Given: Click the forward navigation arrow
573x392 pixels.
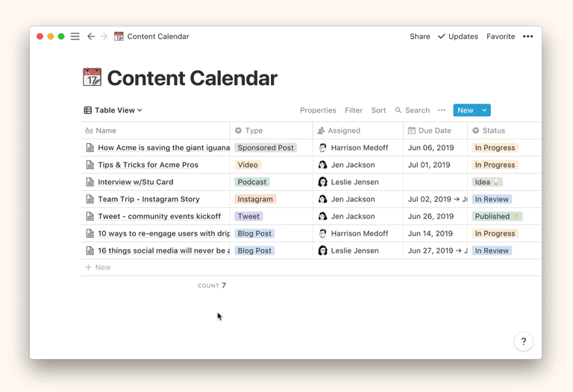Looking at the screenshot, I should 104,37.
